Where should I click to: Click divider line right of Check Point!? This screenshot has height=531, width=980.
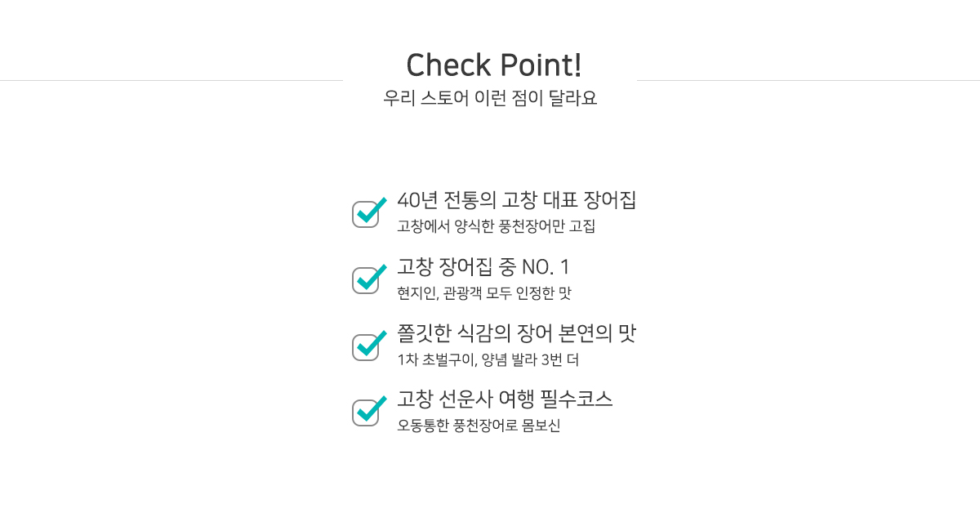click(x=808, y=80)
